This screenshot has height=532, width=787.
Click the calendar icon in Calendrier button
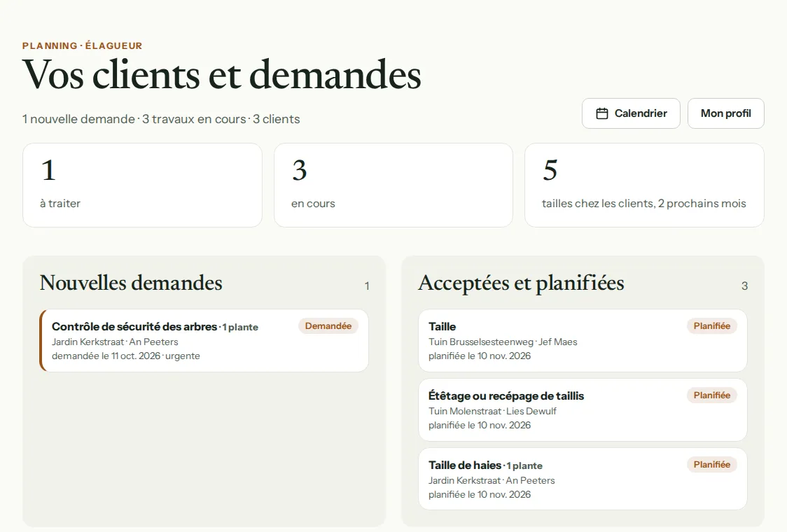(601, 113)
